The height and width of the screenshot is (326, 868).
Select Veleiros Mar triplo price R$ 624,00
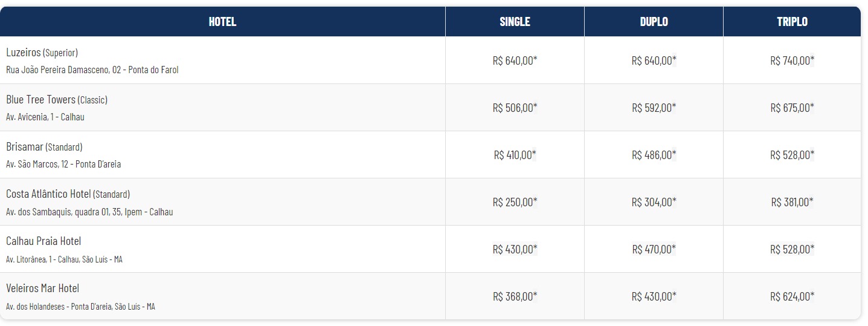[x=792, y=296]
